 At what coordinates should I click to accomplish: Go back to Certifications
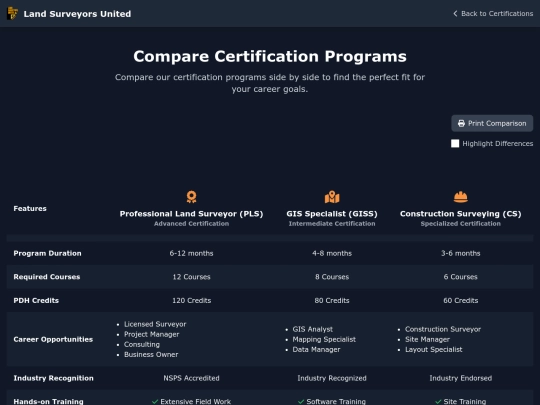[x=493, y=13]
